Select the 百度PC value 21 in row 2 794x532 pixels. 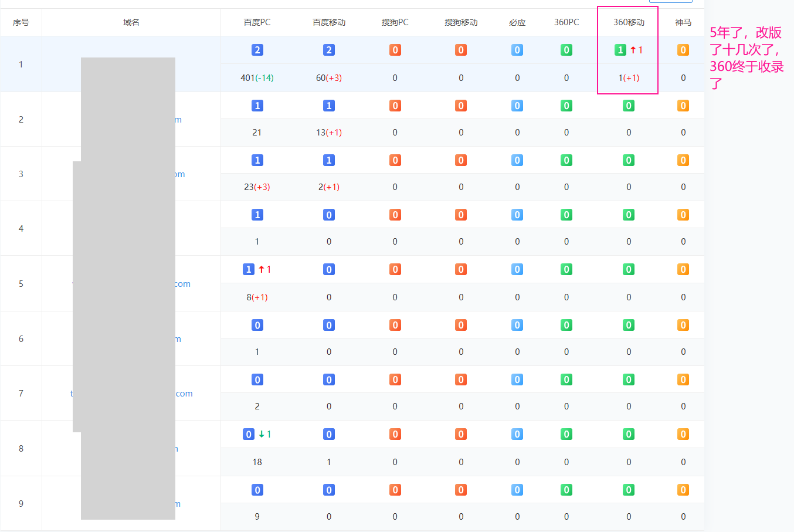pyautogui.click(x=257, y=133)
